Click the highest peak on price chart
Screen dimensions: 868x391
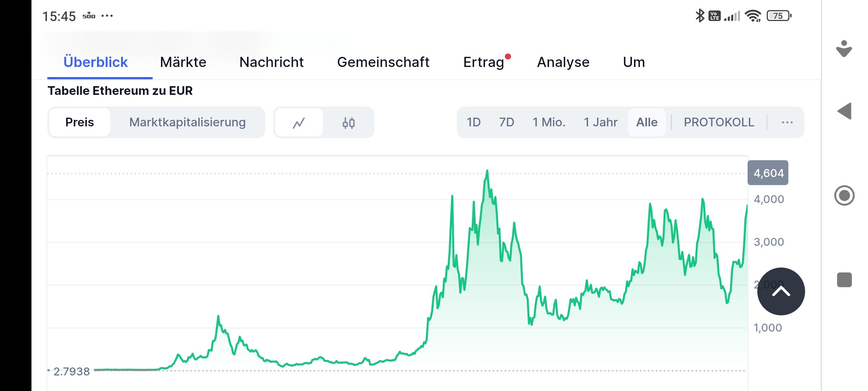point(487,171)
